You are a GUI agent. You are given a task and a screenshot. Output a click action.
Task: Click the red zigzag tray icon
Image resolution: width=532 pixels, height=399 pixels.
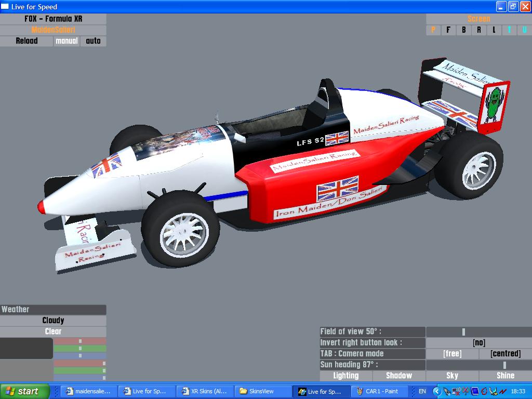click(502, 392)
